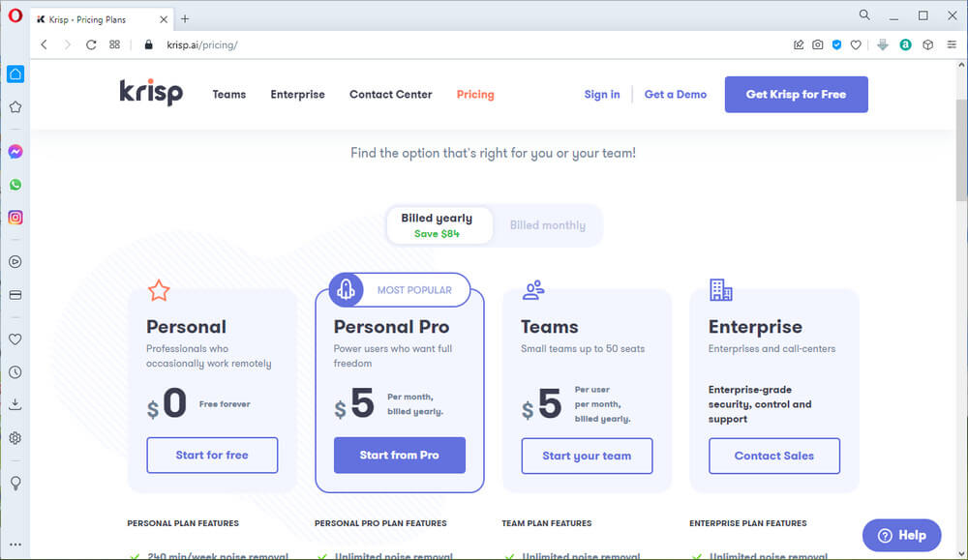Viewport: 968px width, 560px height.
Task: Click the tab search magnifier icon
Action: [864, 15]
